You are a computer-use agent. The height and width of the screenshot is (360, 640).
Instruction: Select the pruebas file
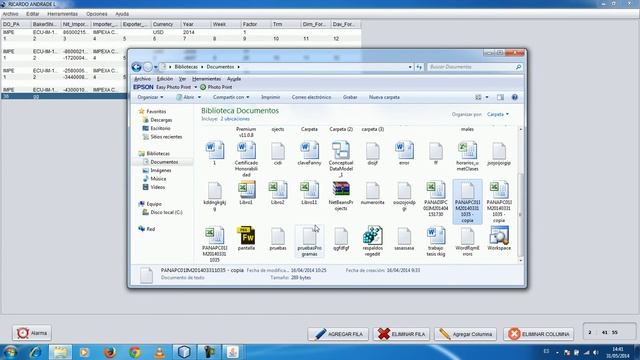pyautogui.click(x=278, y=238)
